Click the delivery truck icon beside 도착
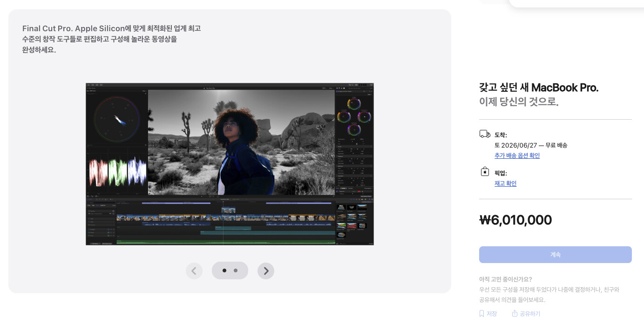The height and width of the screenshot is (331, 644). coord(485,134)
